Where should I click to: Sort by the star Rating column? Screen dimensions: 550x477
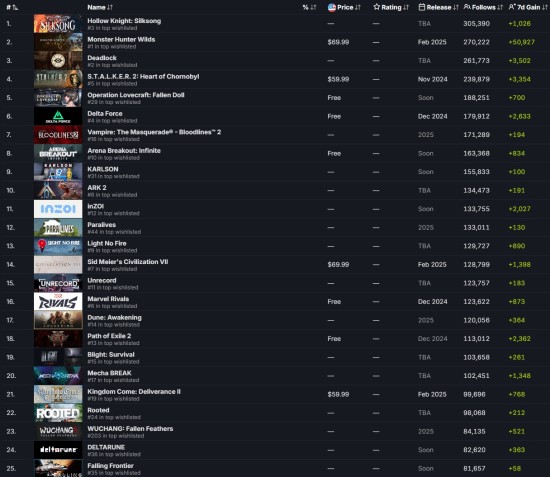tap(391, 7)
